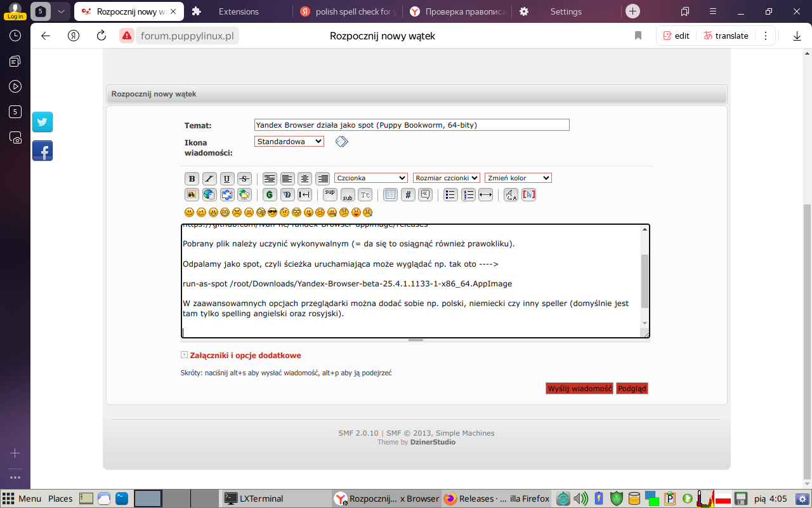812x508 pixels.
Task: Open Menu in the taskbar
Action: (22, 498)
